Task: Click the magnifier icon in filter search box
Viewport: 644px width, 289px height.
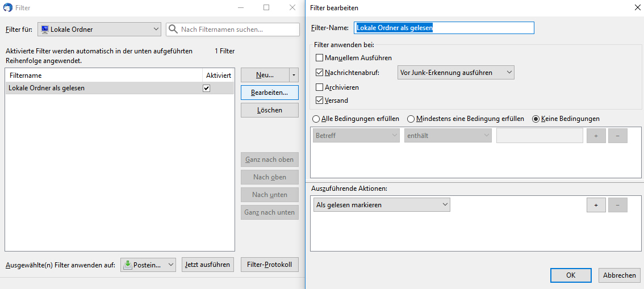Action: click(x=173, y=30)
